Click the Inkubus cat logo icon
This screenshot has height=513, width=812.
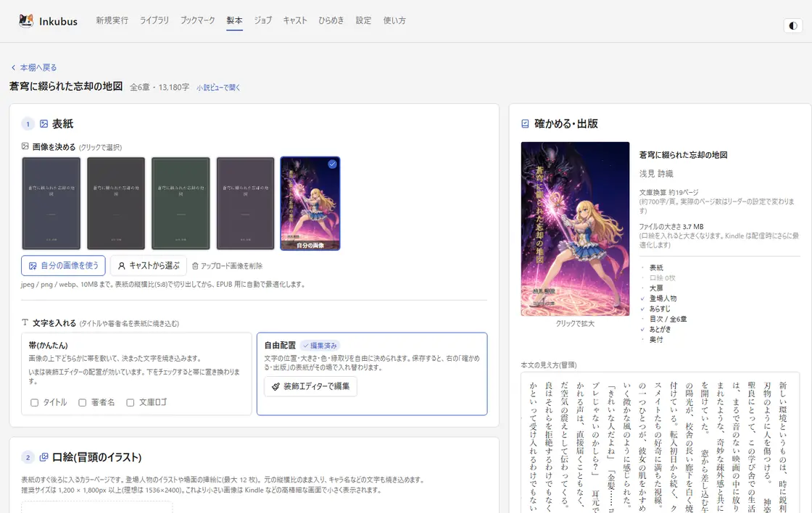[26, 21]
